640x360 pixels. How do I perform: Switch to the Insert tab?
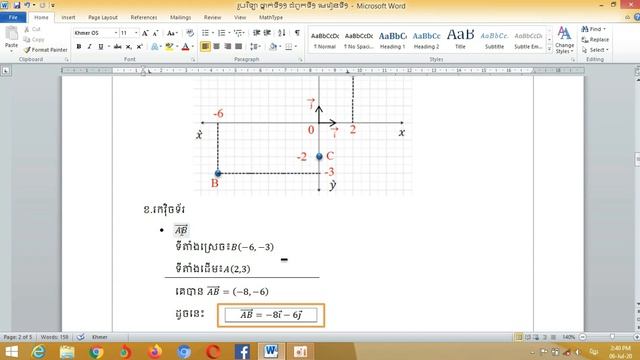tap(68, 18)
